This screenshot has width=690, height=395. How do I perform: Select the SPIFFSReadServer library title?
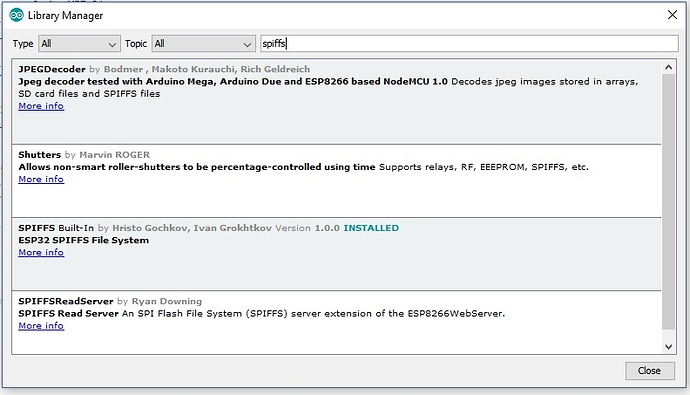point(66,301)
